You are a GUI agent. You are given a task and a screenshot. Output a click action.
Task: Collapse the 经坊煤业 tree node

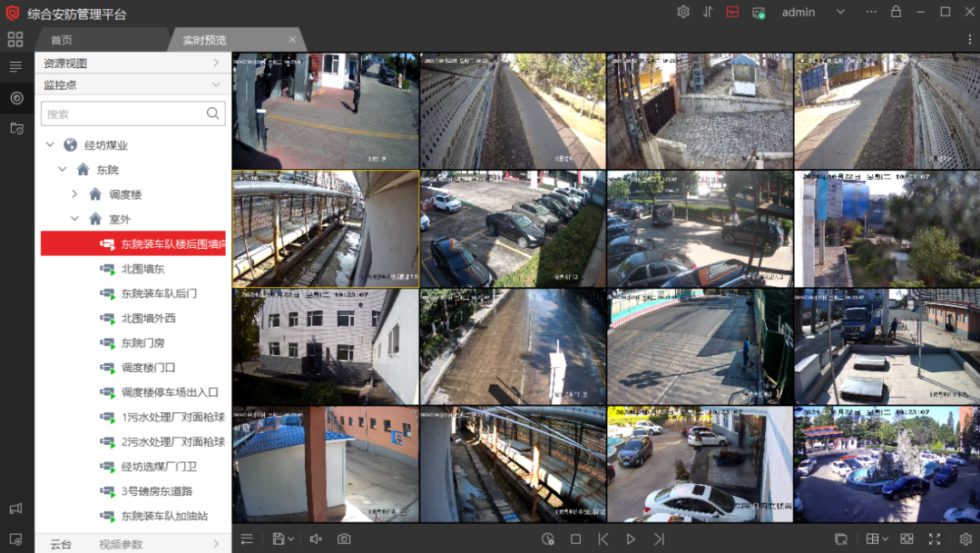click(50, 144)
